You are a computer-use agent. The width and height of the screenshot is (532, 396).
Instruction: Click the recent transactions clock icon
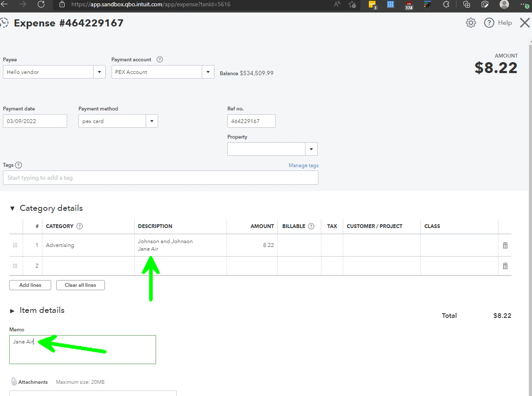[4, 23]
